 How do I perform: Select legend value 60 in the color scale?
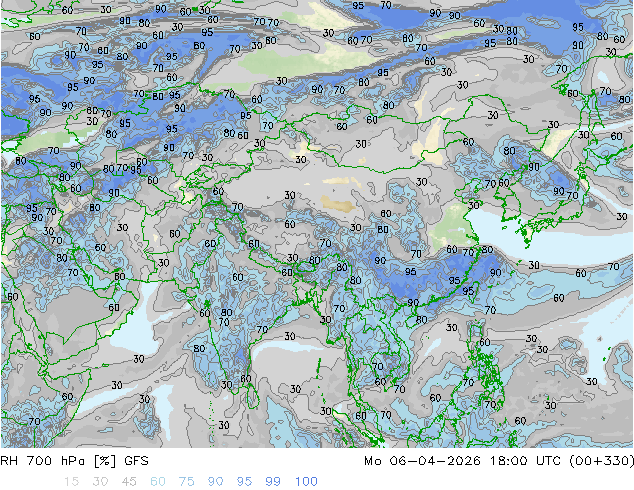tap(158, 482)
